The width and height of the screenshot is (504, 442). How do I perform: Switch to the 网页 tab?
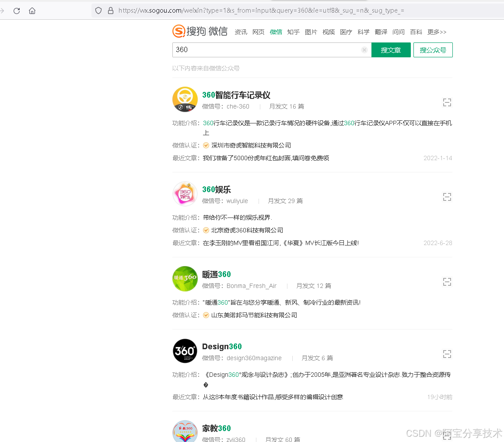point(259,32)
